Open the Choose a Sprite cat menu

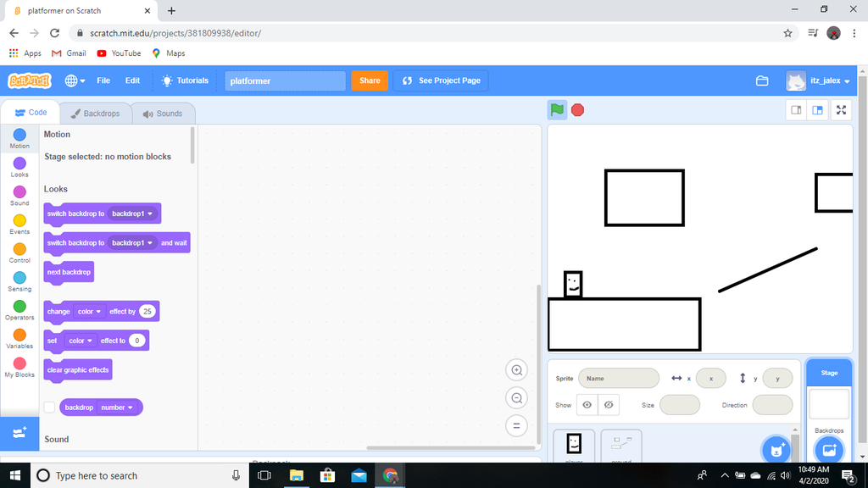[x=776, y=450]
